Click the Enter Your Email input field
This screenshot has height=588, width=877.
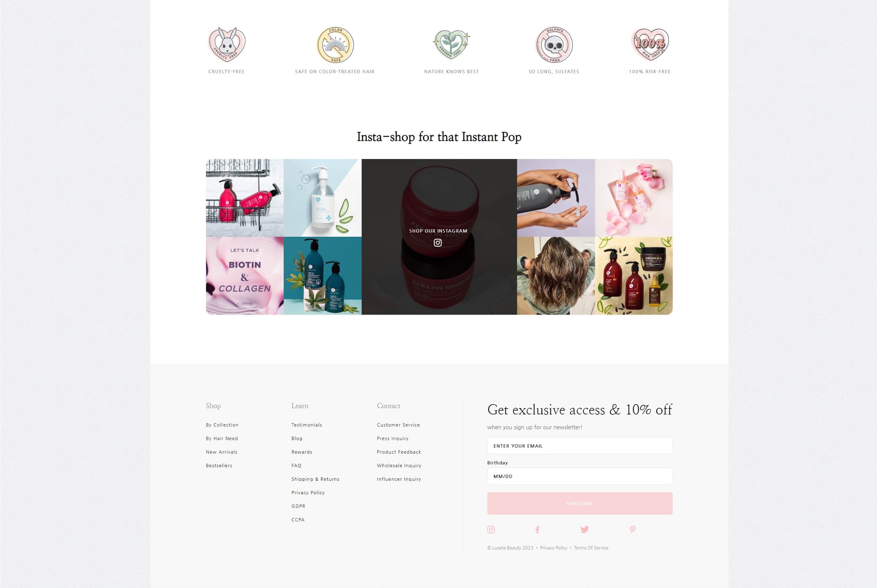579,446
